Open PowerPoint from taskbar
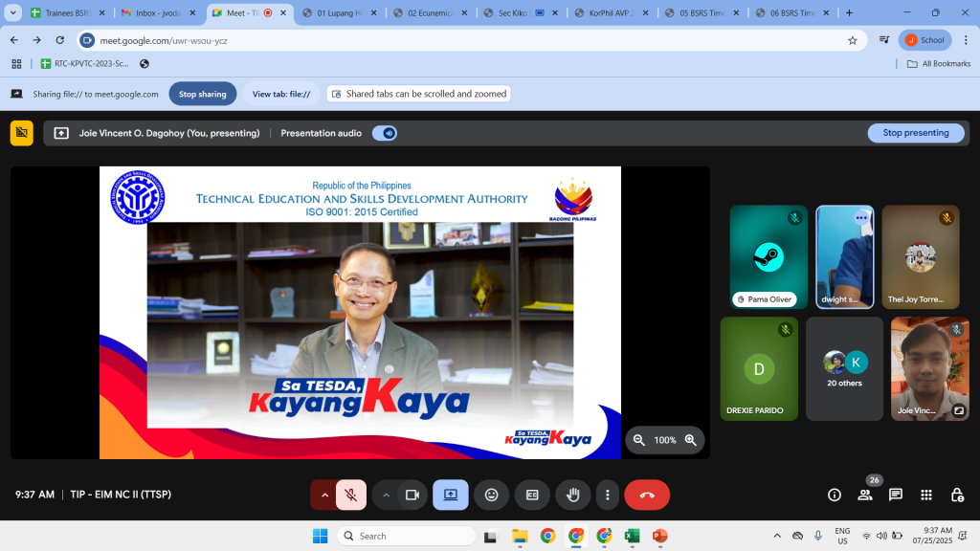Viewport: 980px width, 551px height. tap(660, 536)
